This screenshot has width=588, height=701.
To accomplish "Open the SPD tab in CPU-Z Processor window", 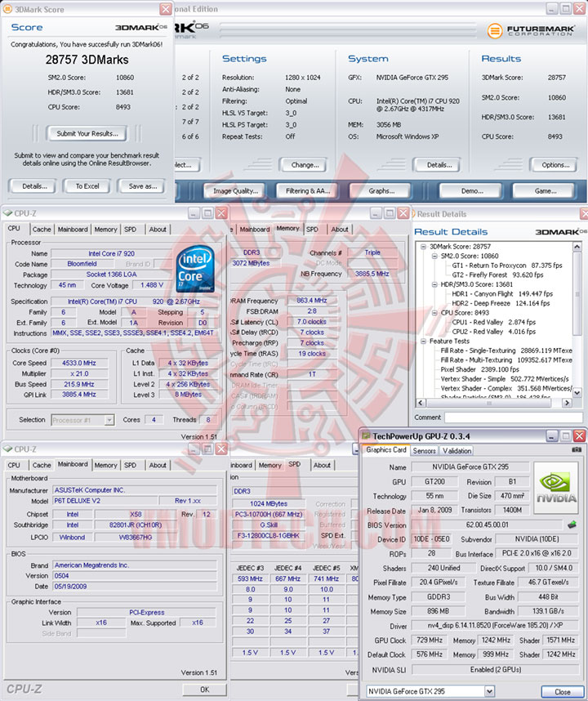I will click(130, 230).
